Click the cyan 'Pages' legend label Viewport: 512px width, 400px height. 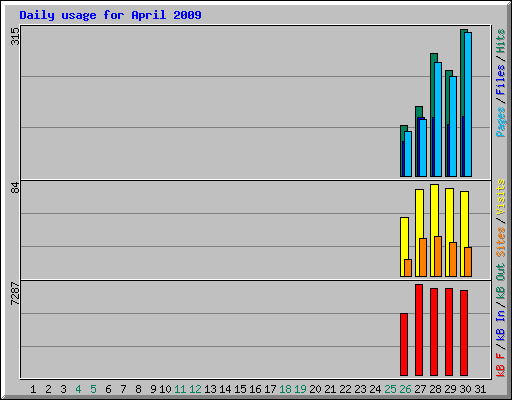501,122
